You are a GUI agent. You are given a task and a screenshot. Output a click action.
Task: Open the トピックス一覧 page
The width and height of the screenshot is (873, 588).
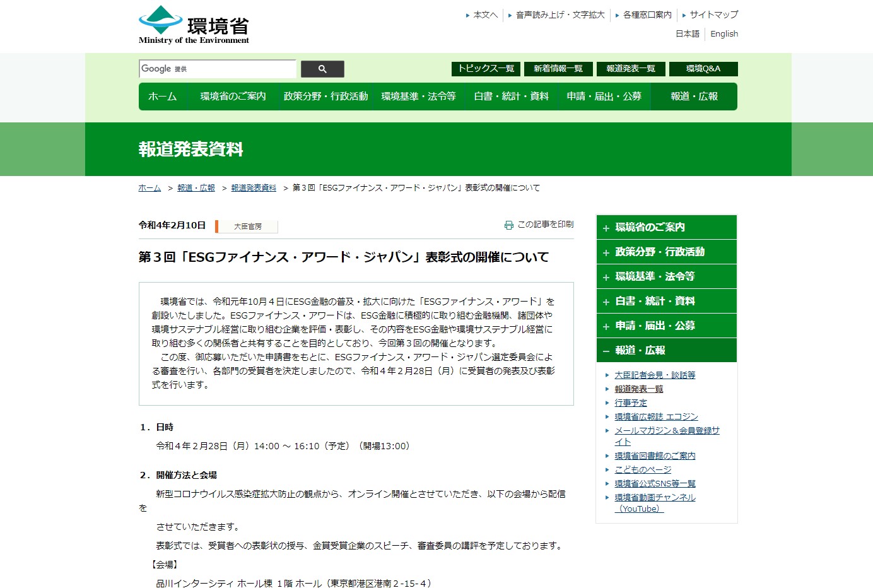[x=486, y=69]
